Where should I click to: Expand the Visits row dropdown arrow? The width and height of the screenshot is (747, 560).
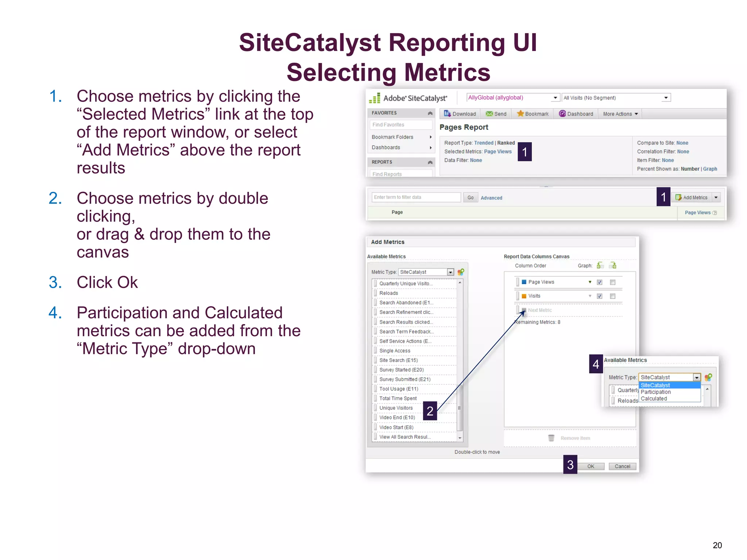coord(590,296)
